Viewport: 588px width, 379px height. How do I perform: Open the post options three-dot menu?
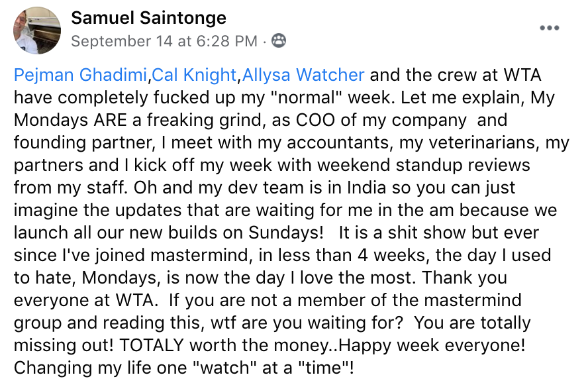click(x=550, y=28)
